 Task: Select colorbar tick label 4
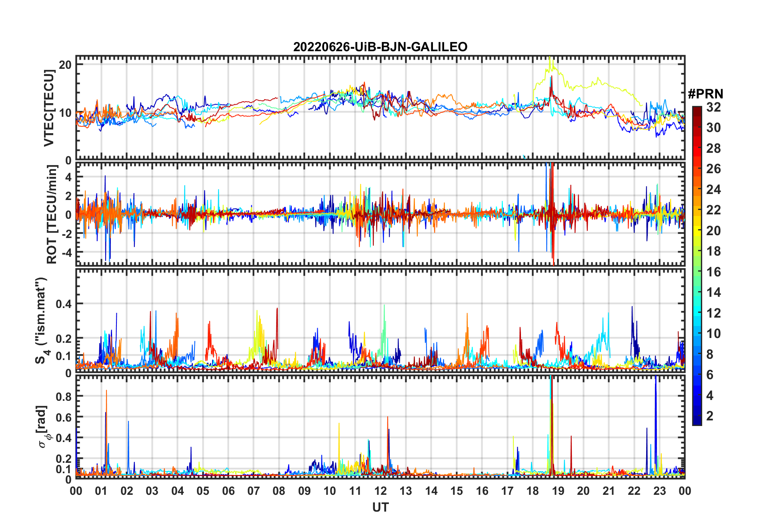coord(710,396)
